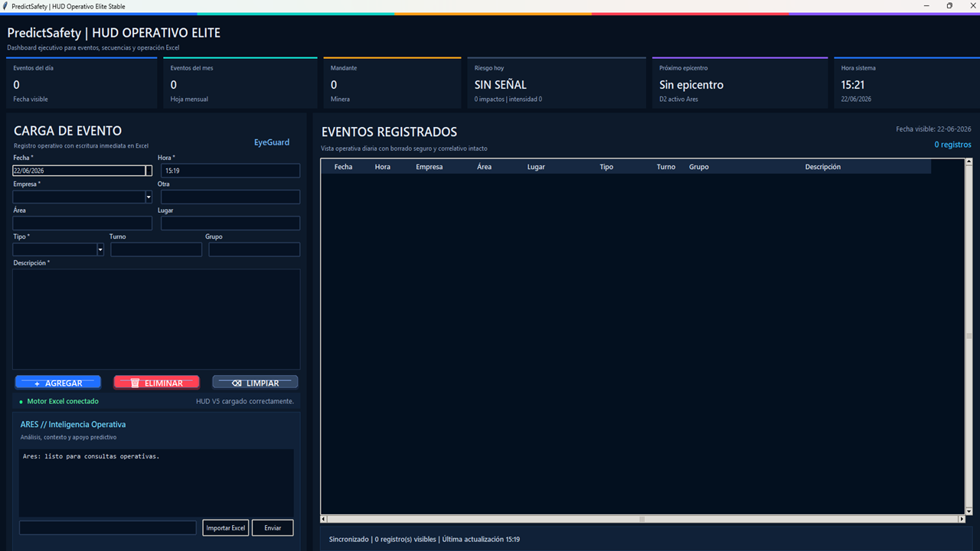Screen dimensions: 980x551
Task: Select the Descripción column header
Action: point(822,167)
